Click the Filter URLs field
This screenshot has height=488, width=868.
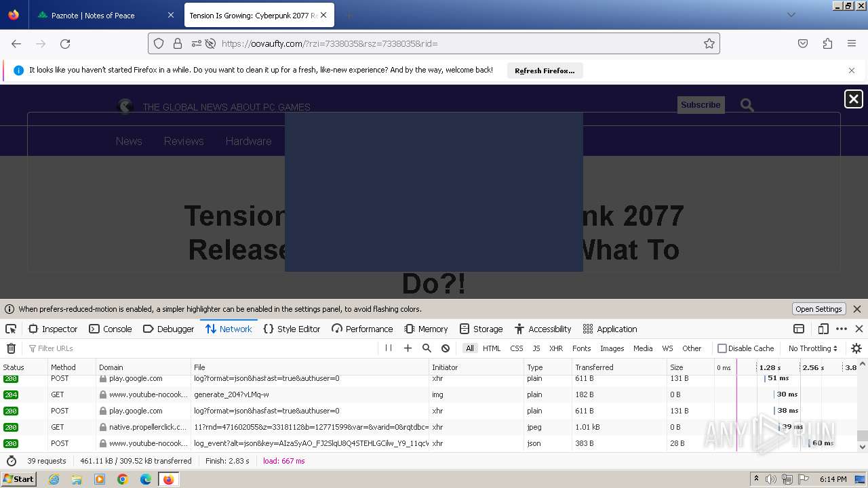201,348
